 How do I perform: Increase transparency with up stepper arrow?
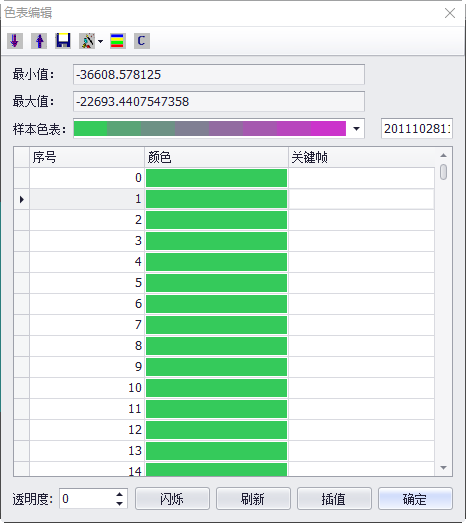point(119,494)
